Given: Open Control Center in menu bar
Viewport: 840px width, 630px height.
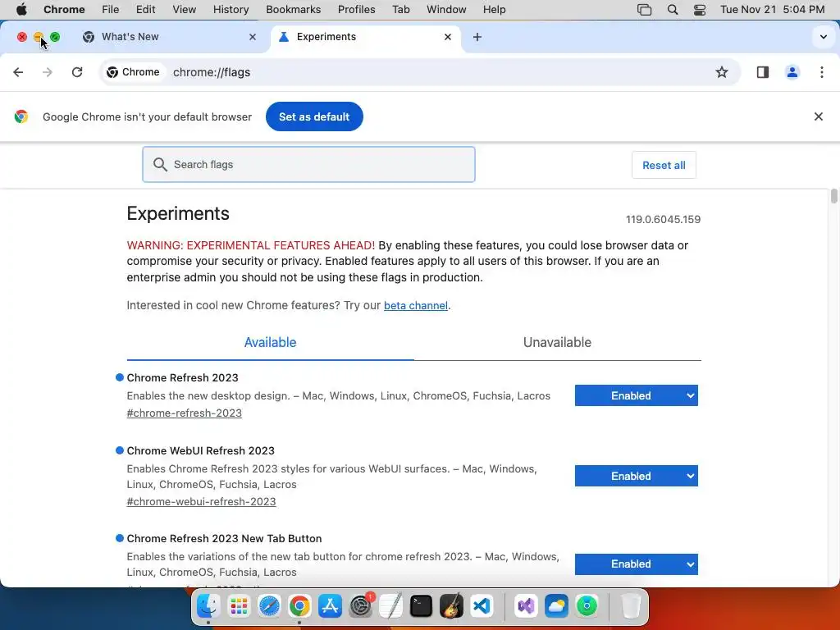Looking at the screenshot, I should click(x=699, y=10).
